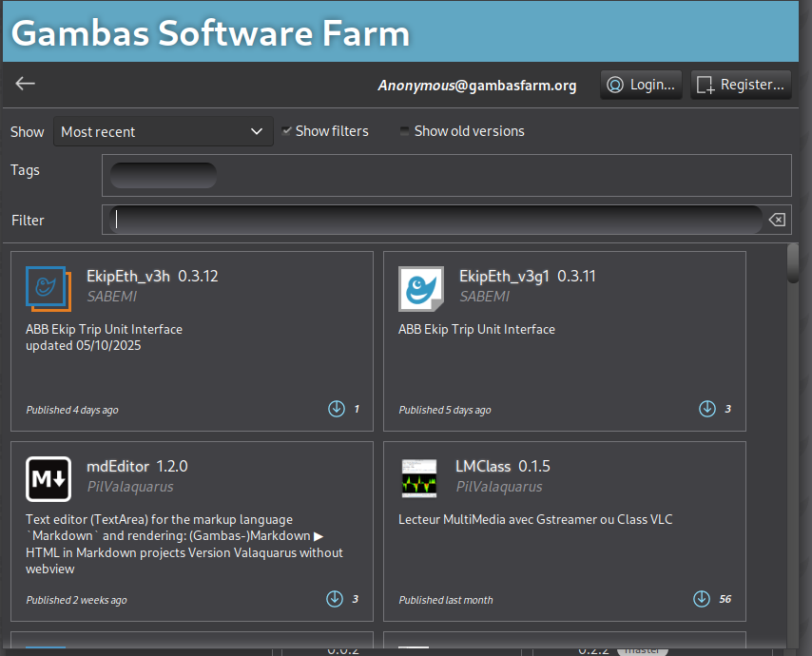This screenshot has width=812, height=656.
Task: Clear the filter with the erase icon
Action: [x=777, y=220]
